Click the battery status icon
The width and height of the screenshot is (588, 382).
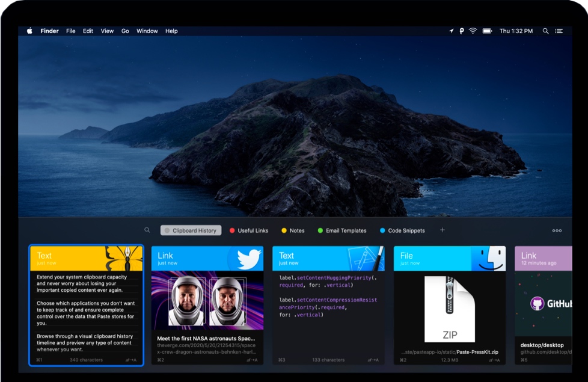coord(487,31)
